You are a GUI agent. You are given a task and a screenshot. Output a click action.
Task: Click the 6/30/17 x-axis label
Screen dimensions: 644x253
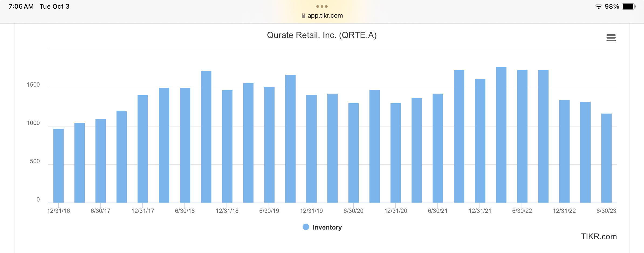101,211
